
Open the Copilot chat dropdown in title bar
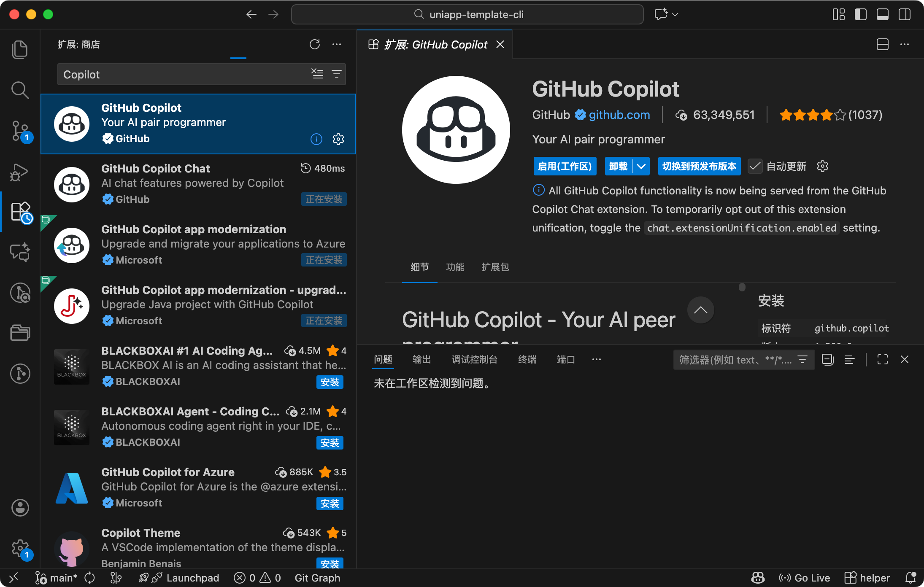(x=675, y=14)
